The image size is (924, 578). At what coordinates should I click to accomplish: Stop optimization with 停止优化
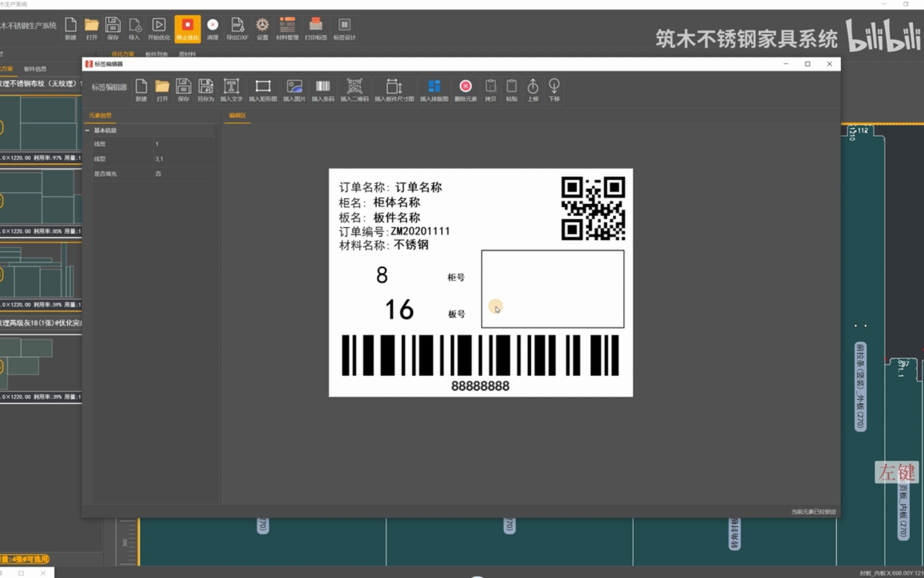(x=187, y=29)
